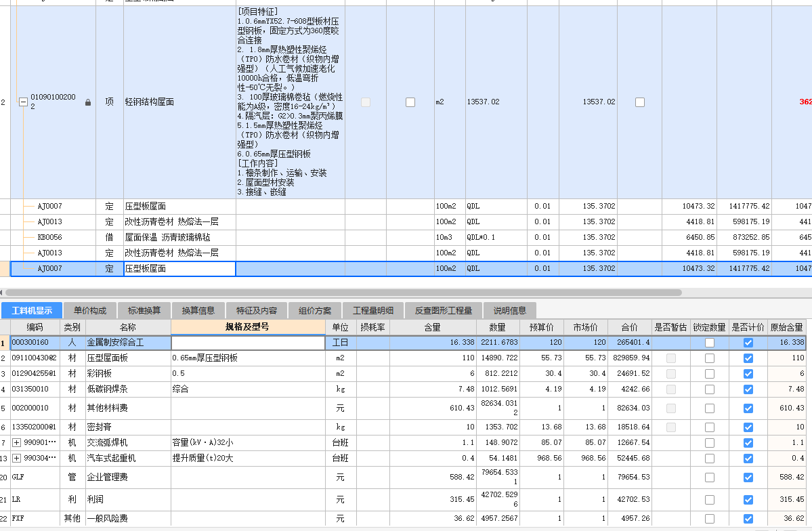Tick the checkbox right of quantity 13537.02
Viewport: 812px width, 531px height.
[x=640, y=102]
